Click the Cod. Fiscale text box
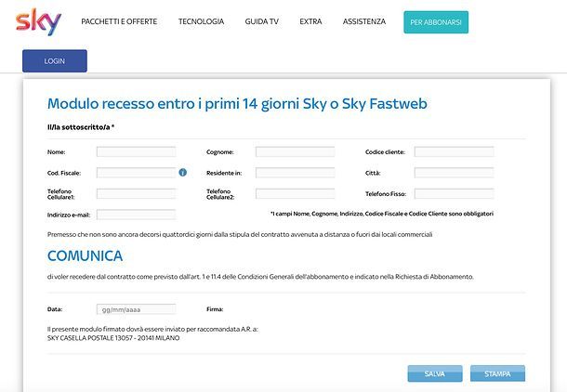 [136, 173]
